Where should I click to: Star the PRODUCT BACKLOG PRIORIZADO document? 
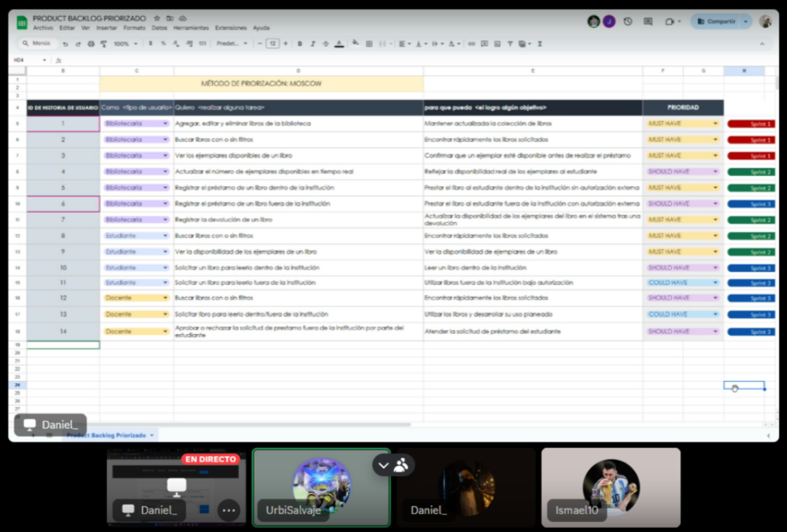pos(157,18)
